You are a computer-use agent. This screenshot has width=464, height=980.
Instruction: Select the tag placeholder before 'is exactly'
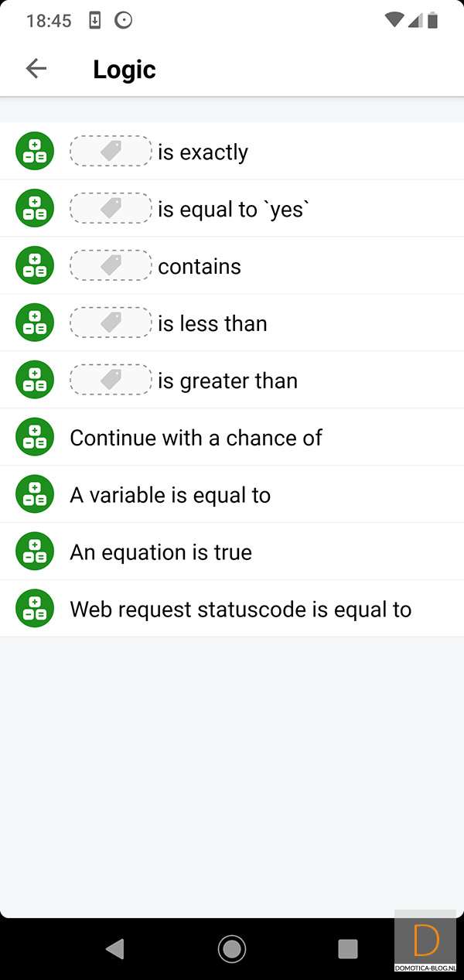coord(111,152)
